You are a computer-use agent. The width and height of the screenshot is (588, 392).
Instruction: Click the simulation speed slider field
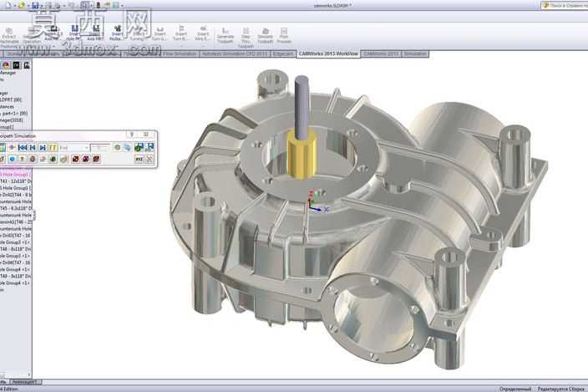(x=99, y=148)
